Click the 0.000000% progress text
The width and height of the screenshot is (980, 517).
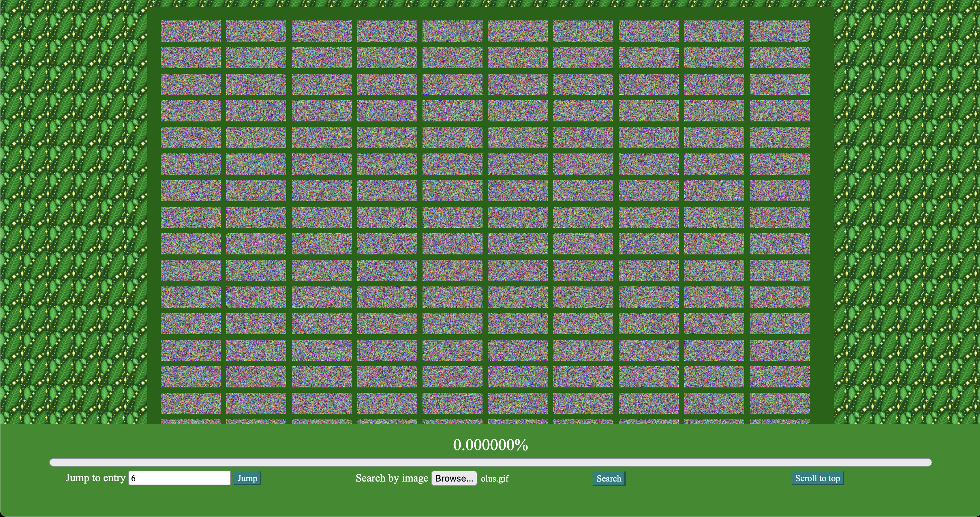click(490, 445)
